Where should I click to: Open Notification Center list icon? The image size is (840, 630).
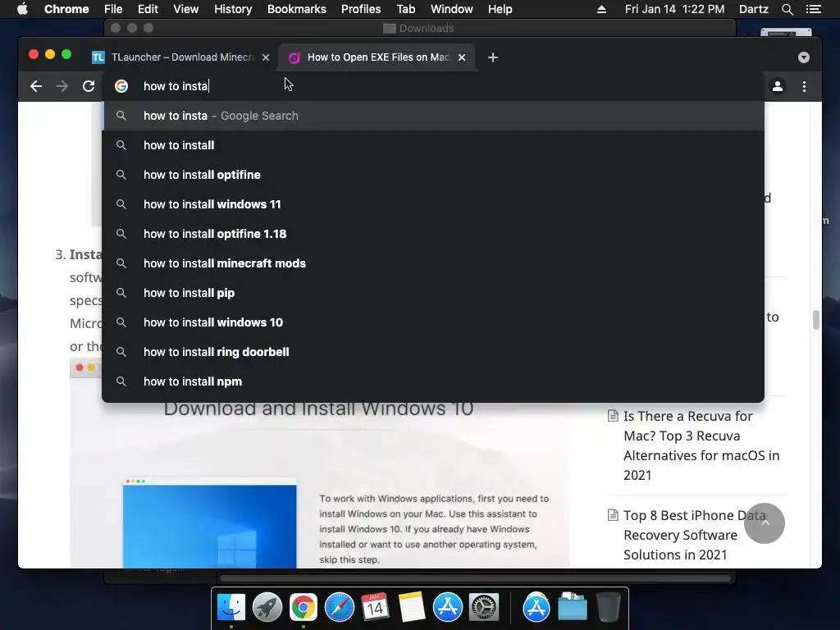[x=814, y=9]
